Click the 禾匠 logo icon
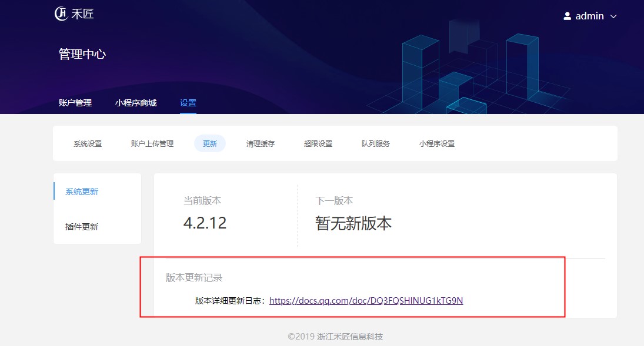644x346 pixels. (62, 14)
